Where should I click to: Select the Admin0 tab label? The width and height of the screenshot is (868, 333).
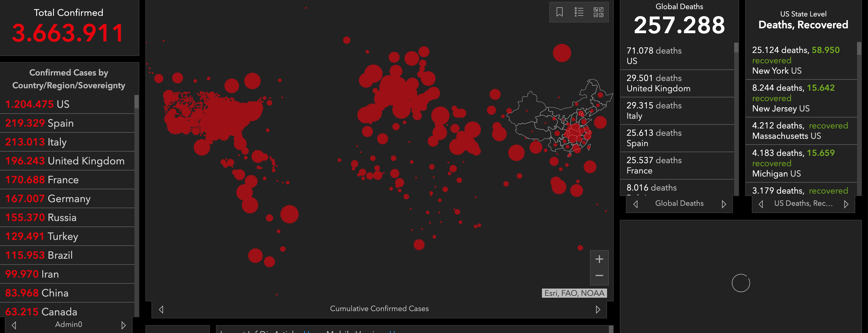pyautogui.click(x=68, y=324)
